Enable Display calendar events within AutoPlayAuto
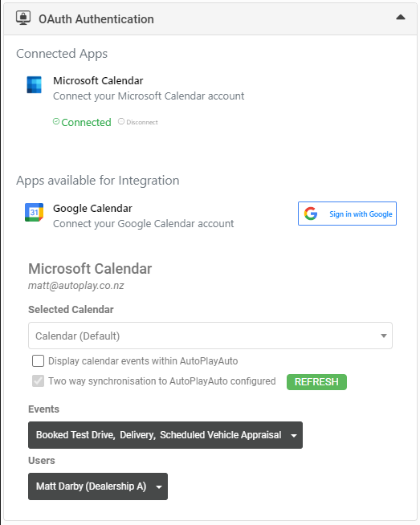Image resolution: width=420 pixels, height=525 pixels. click(x=39, y=361)
